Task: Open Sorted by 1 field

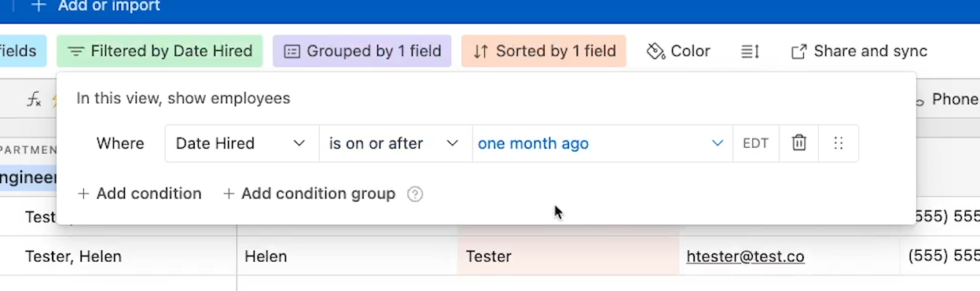Action: coord(544,51)
